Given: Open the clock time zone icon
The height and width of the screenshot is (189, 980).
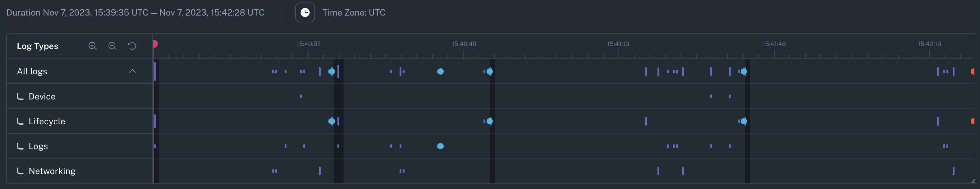Looking at the screenshot, I should tap(305, 12).
